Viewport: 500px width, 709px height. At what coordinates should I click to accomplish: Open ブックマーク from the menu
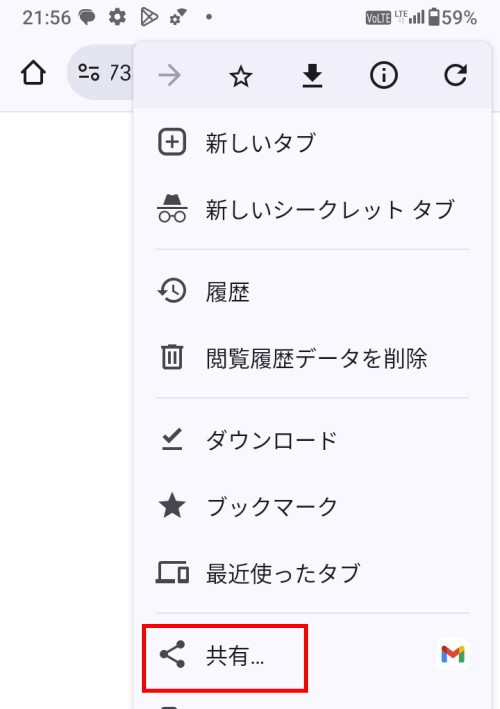pos(312,506)
